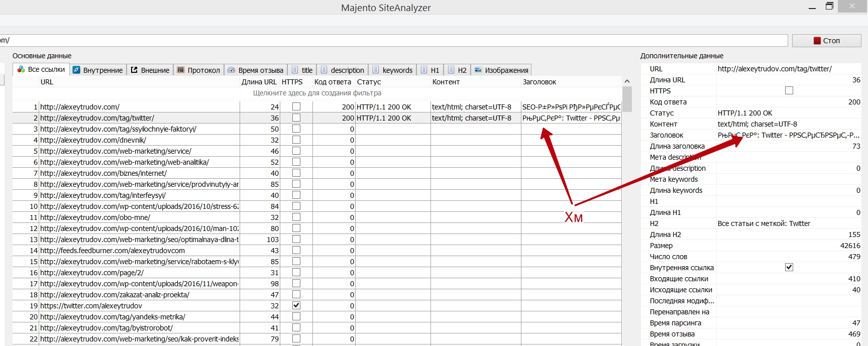
Task: Check HTTPS box in first row alexeytrudov.com/
Action: [296, 106]
